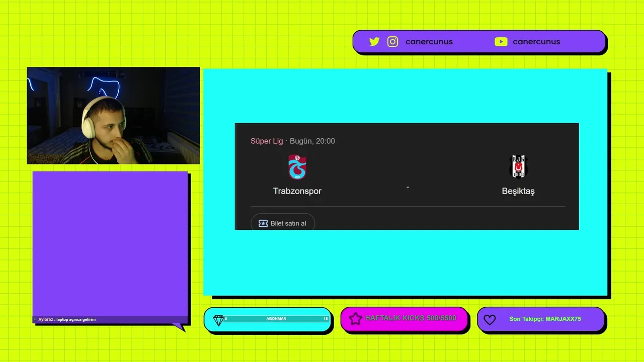Click the Son Takipçi: MARJAXX75 text
Image resolution: width=644 pixels, height=362 pixels.
(545, 319)
